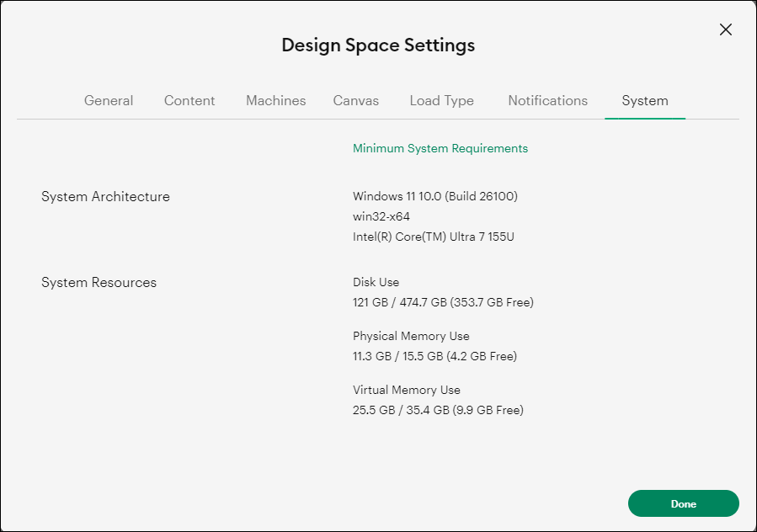Click the Virtual Memory Use value
The height and width of the screenshot is (532, 757).
coord(437,410)
